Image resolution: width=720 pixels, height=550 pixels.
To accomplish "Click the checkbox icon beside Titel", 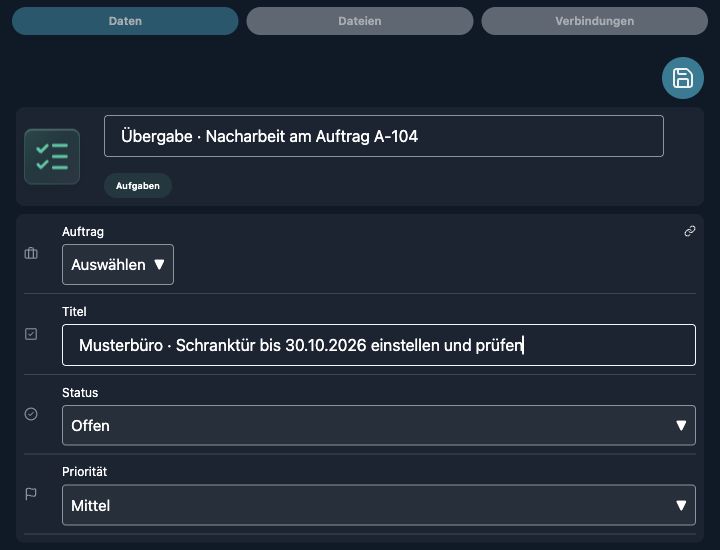I will tap(31, 334).
